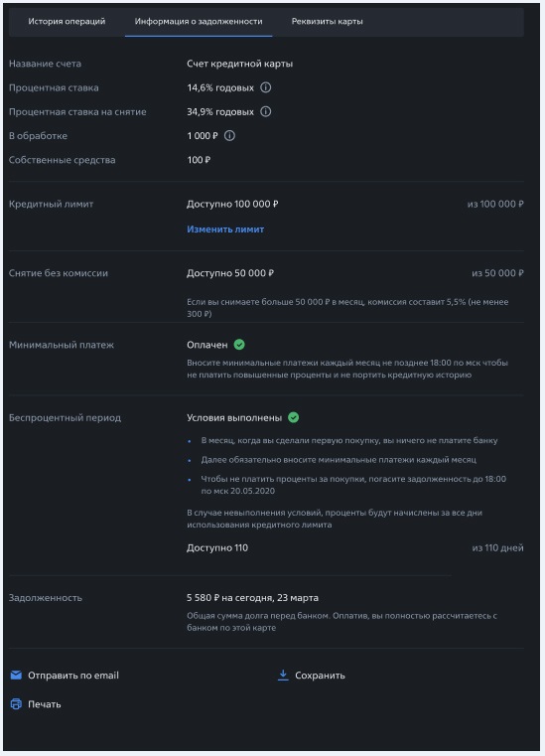Click the printer icon
The image size is (545, 756).
click(16, 704)
